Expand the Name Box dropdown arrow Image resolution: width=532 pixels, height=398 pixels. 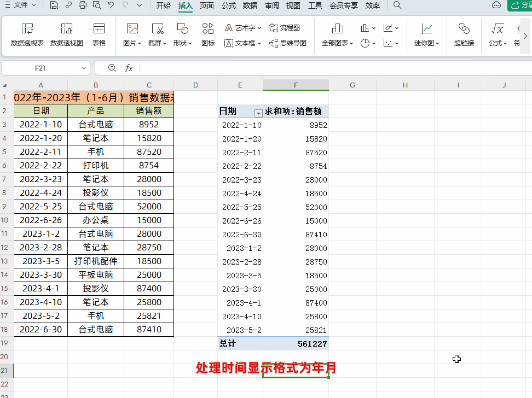click(83, 68)
